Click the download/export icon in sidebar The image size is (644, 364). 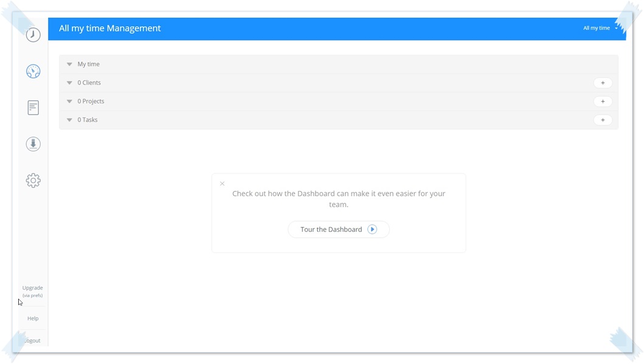33,144
